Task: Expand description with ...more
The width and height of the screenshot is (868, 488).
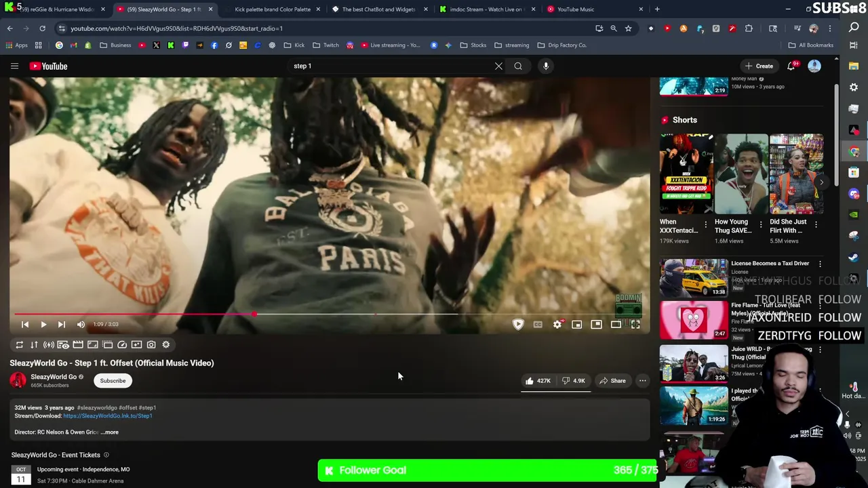Action: point(109,432)
